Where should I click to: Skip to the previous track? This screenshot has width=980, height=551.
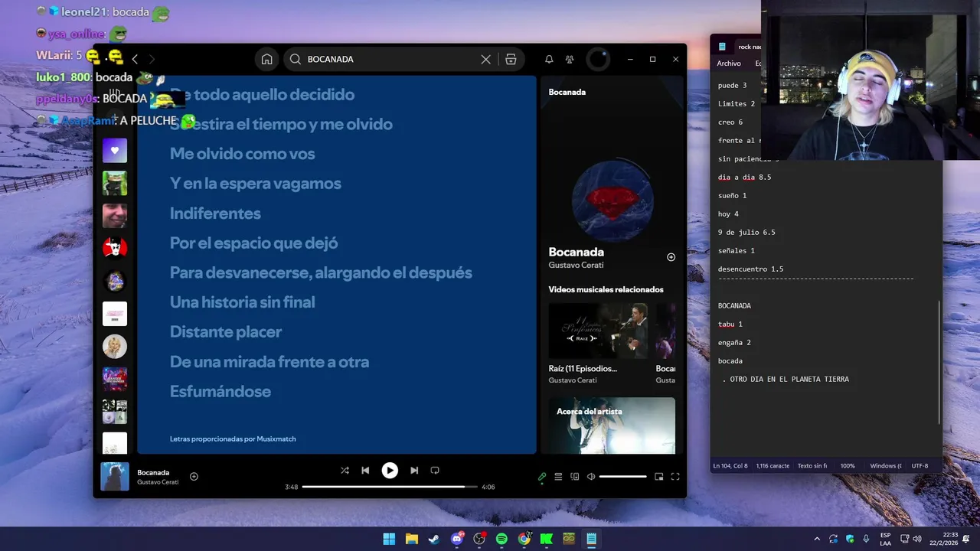[x=365, y=471]
